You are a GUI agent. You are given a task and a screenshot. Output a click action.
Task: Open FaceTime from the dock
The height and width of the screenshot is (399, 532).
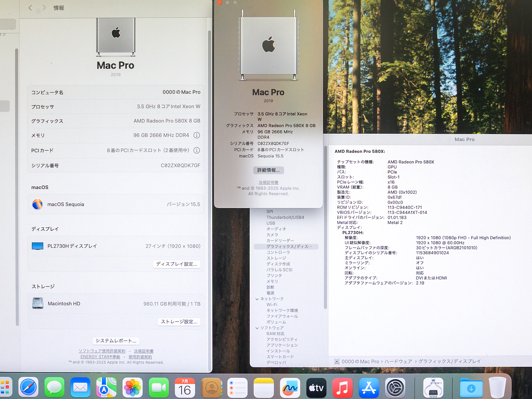coord(159,387)
